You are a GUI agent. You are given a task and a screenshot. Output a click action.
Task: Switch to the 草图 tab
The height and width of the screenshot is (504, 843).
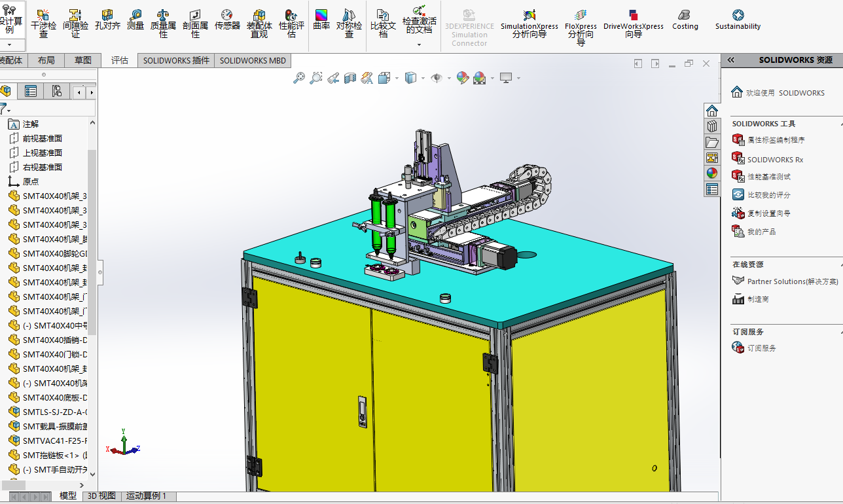83,60
